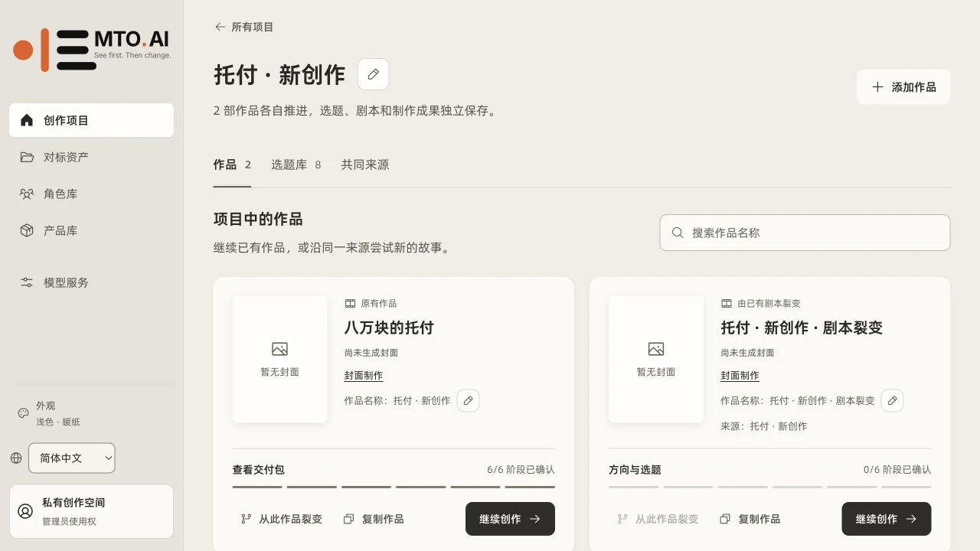The width and height of the screenshot is (980, 551).
Task: Click the search magnifier icon
Action: pyautogui.click(x=678, y=233)
